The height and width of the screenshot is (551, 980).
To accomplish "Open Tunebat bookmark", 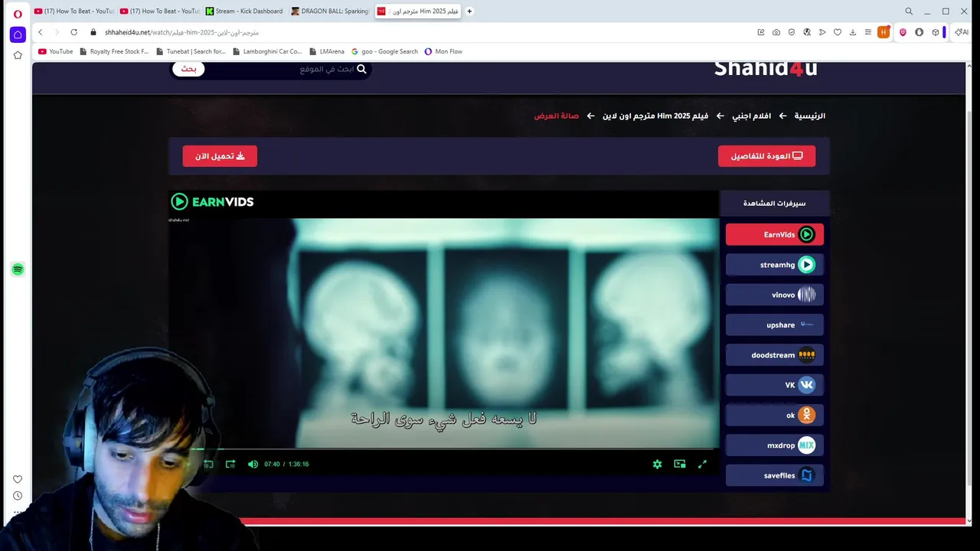I will 191,51.
